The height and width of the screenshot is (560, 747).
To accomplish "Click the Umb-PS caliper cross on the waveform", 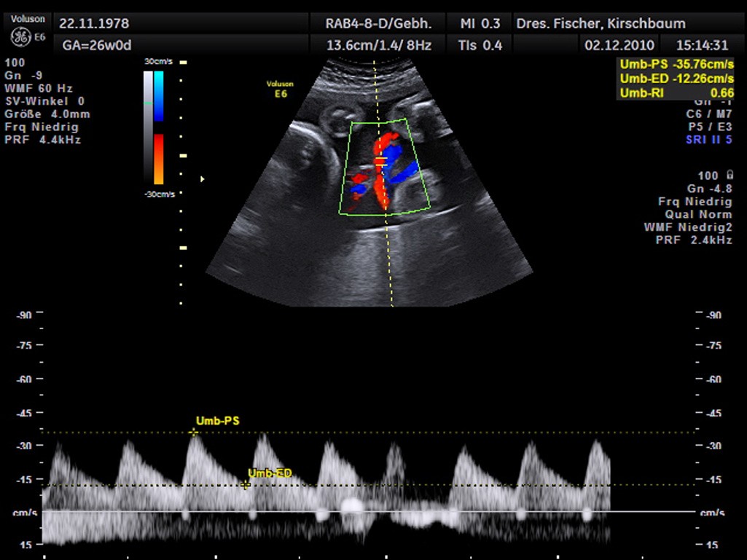I will tap(194, 433).
